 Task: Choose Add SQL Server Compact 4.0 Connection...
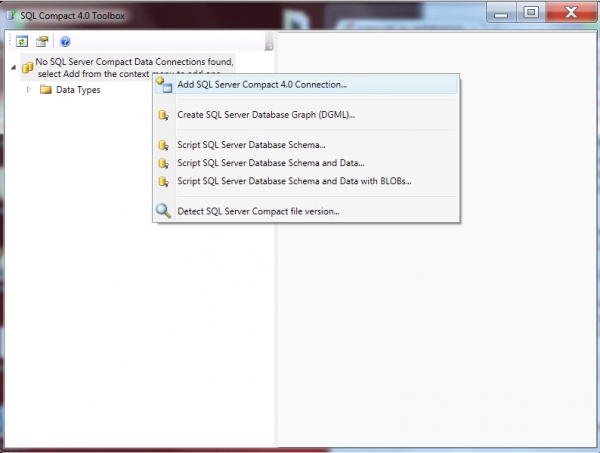[x=306, y=85]
